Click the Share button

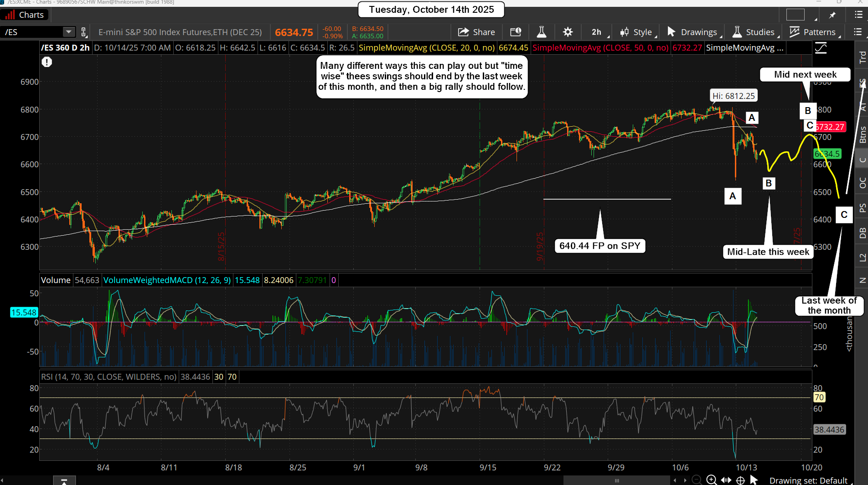tap(476, 32)
